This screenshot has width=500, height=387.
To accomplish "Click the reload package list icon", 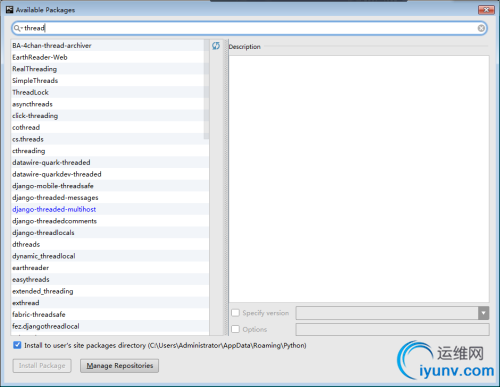I will 216,46.
